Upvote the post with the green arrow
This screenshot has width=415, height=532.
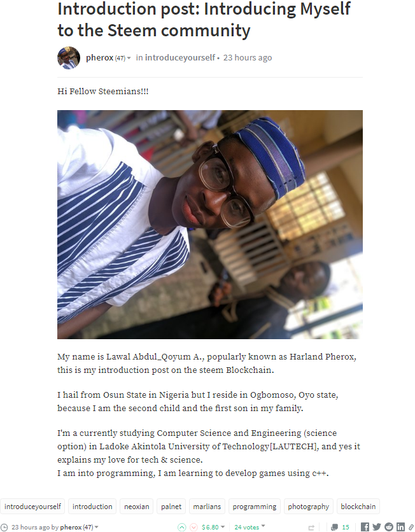tap(181, 528)
